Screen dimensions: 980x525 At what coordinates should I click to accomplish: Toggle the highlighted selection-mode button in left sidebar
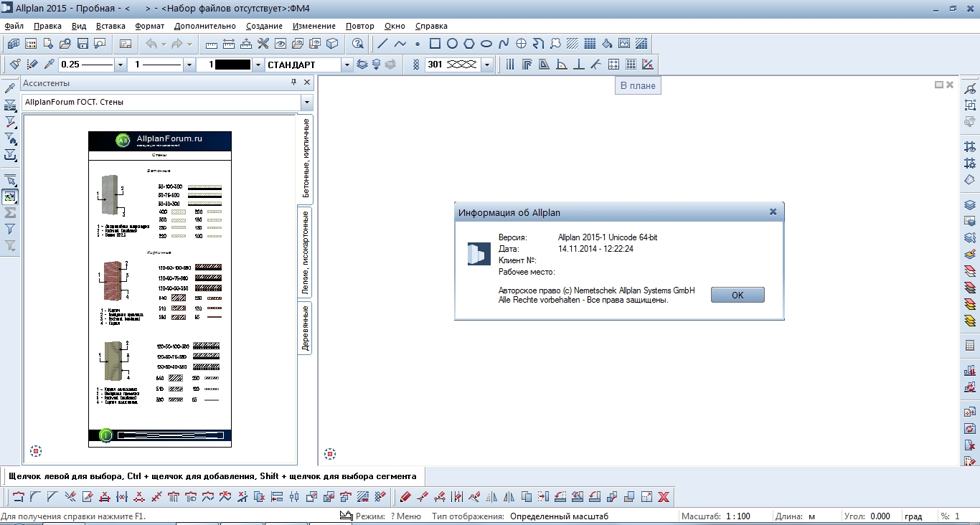[x=10, y=196]
